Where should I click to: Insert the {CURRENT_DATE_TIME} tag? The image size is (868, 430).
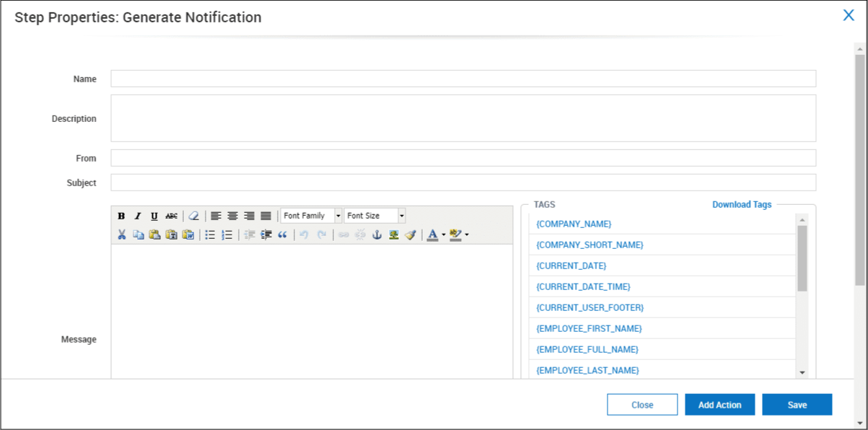[583, 287]
